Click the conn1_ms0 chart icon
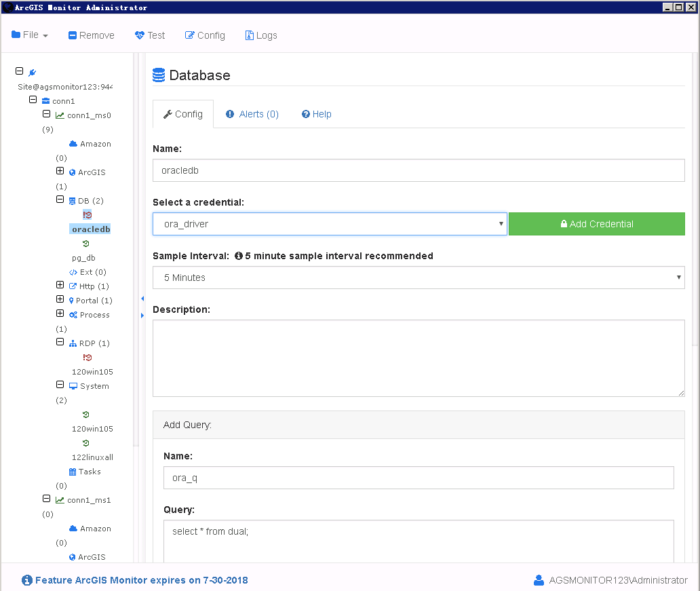700x591 pixels. (60, 115)
